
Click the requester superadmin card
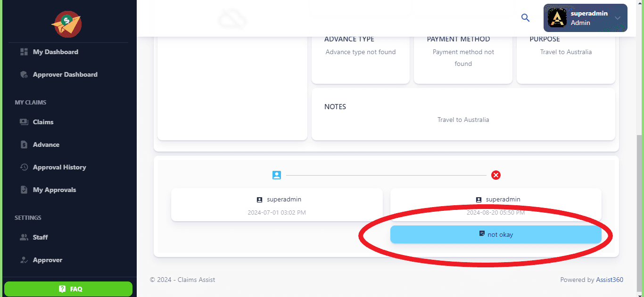[x=277, y=205]
